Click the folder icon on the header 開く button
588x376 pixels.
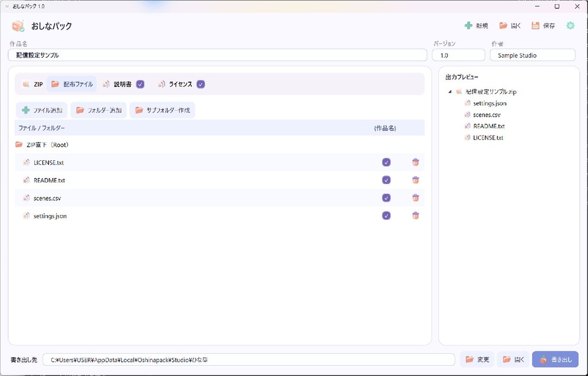click(503, 25)
